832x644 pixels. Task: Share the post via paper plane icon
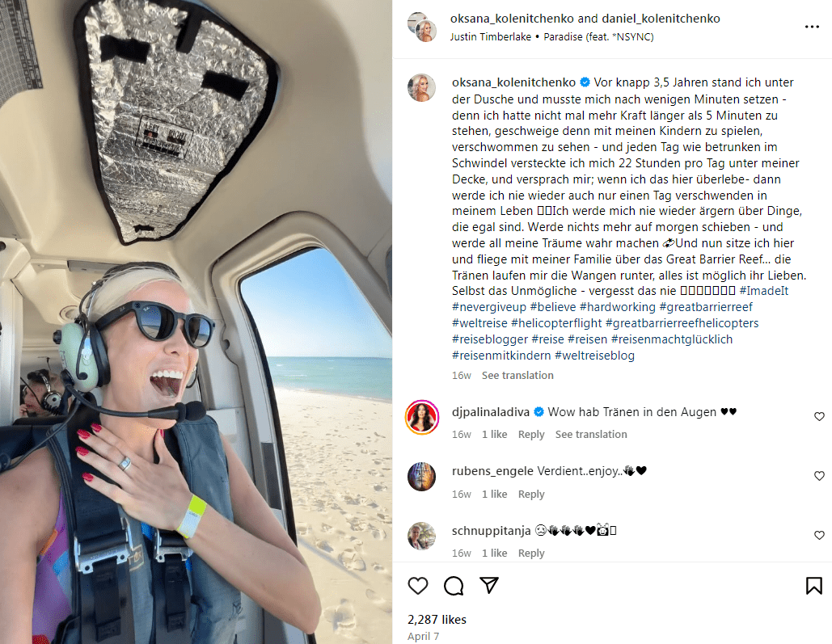point(488,585)
